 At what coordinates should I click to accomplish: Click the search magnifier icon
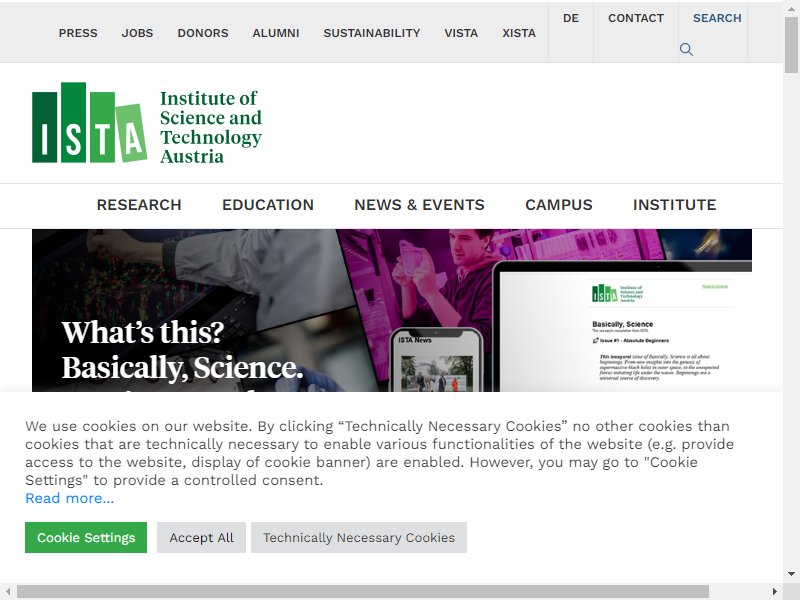pos(686,49)
